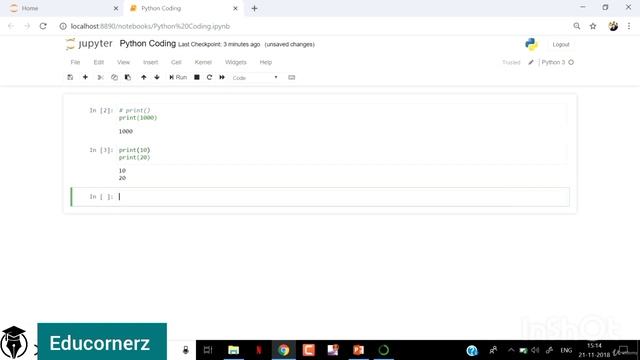Screen dimensions: 640x360
Task: Open the command palette keyboard icon
Action: pos(291,77)
